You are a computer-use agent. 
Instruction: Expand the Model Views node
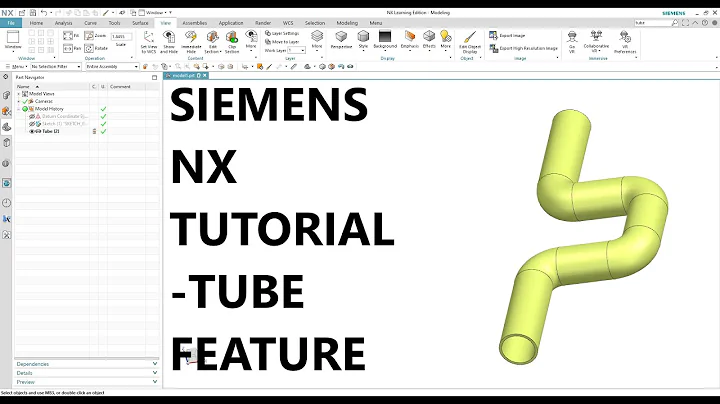[18, 94]
